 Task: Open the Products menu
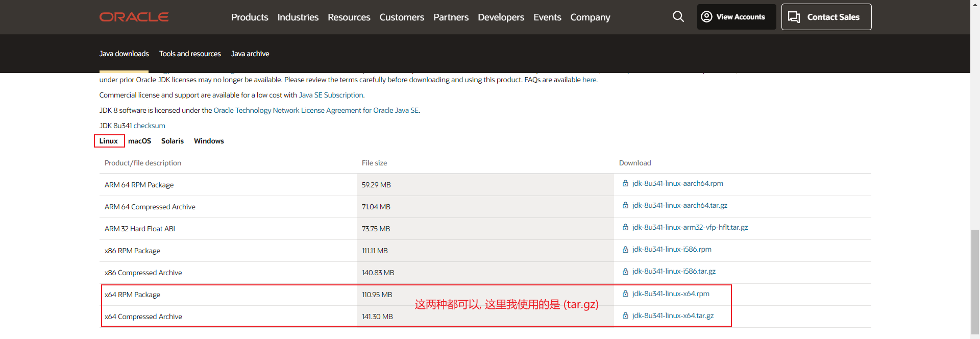(250, 17)
